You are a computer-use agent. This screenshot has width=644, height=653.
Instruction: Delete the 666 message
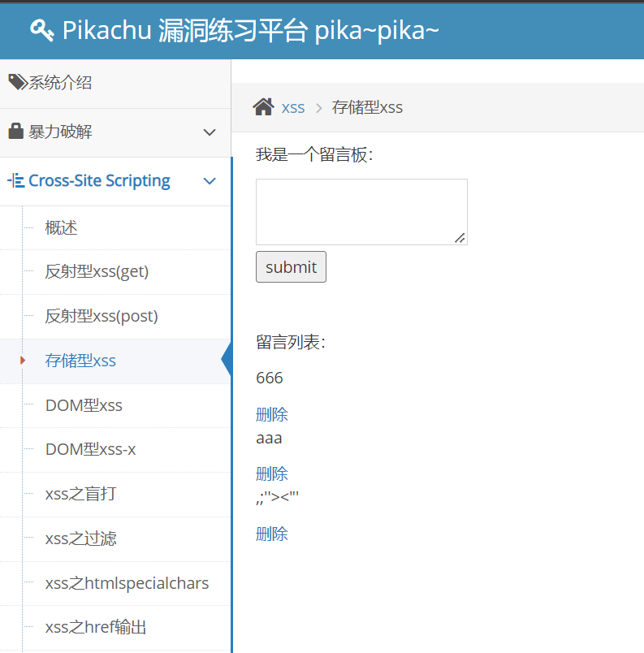tap(272, 415)
